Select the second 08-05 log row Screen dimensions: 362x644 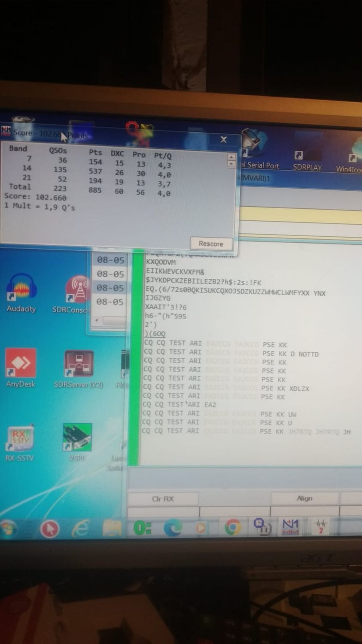[x=110, y=274]
